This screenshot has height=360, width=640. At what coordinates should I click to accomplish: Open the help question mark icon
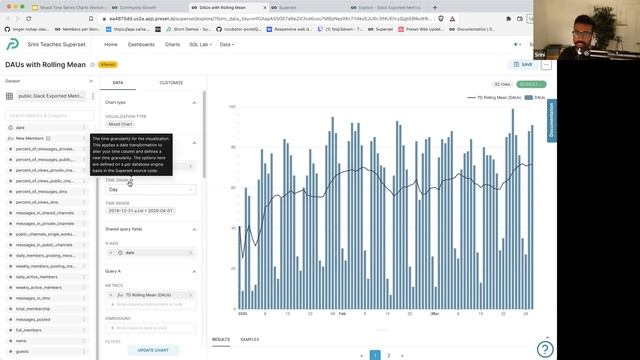[545, 349]
